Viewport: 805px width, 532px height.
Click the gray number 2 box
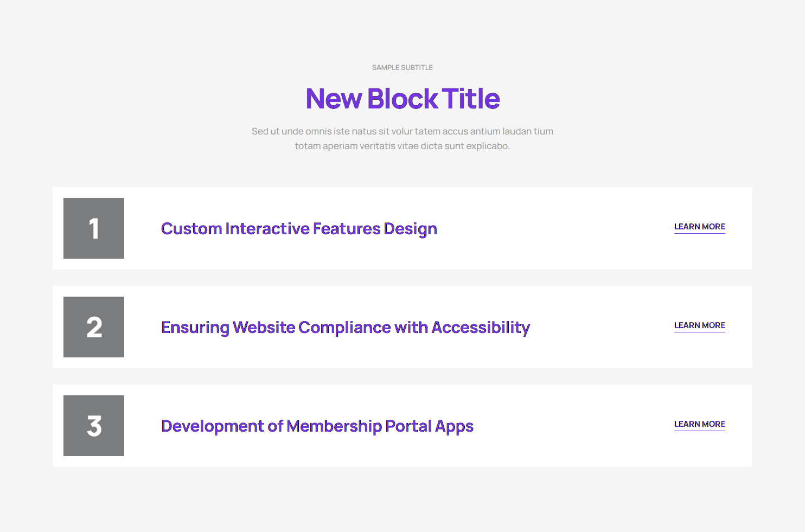[94, 327]
